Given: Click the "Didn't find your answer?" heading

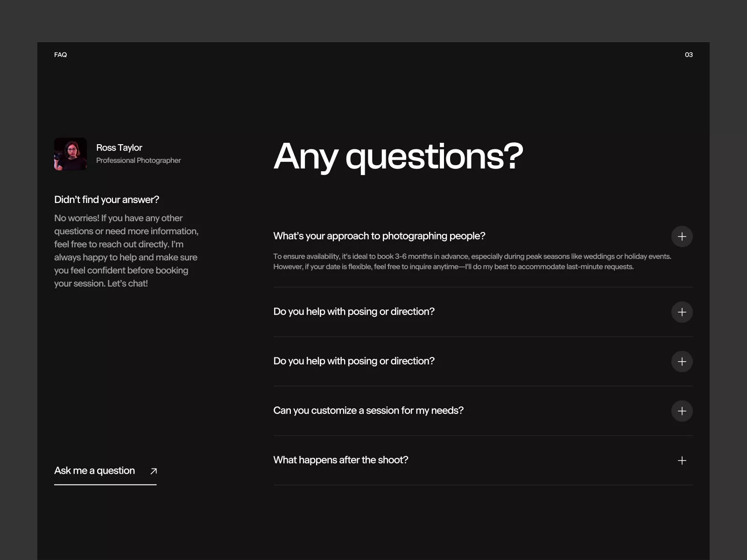Looking at the screenshot, I should (106, 200).
